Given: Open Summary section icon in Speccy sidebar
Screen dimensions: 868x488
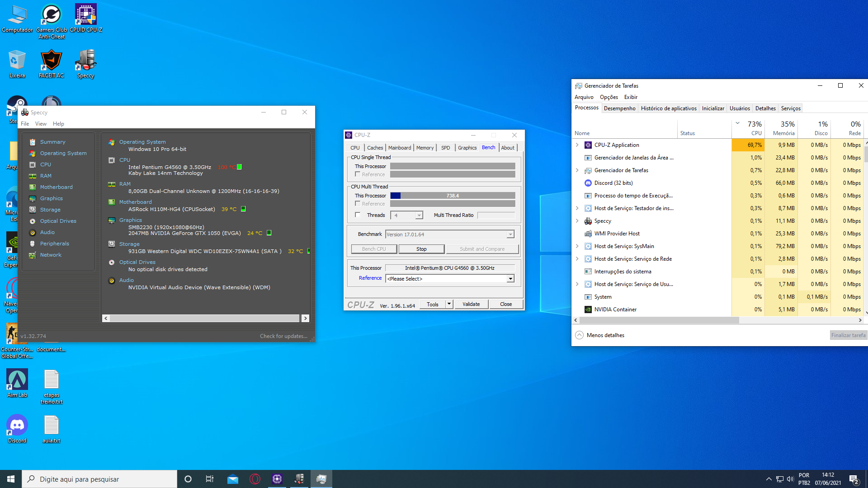Looking at the screenshot, I should pos(33,142).
